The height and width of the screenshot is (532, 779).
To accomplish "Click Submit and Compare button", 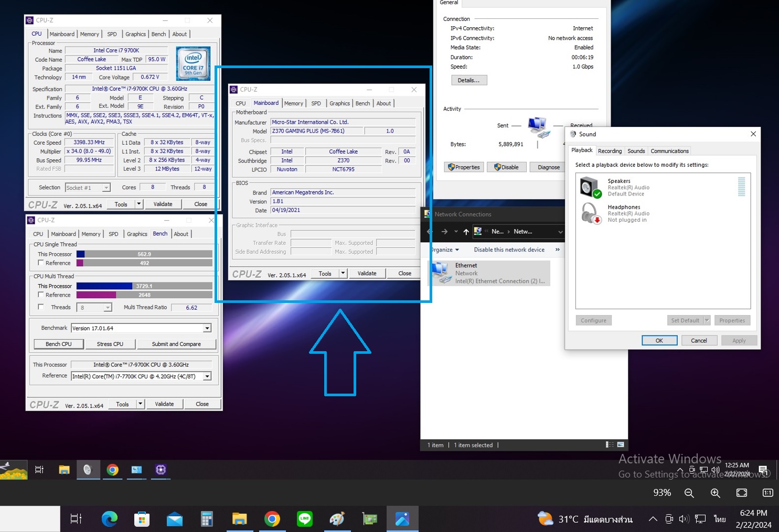I will 176,344.
